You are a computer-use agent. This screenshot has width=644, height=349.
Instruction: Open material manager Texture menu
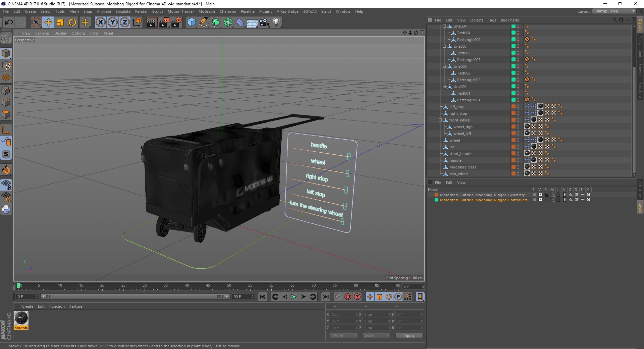75,306
